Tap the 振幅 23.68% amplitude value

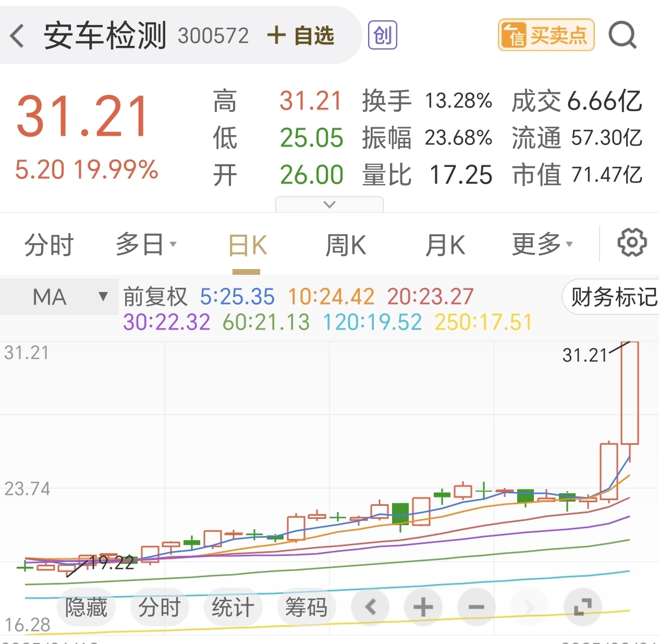pos(458,138)
